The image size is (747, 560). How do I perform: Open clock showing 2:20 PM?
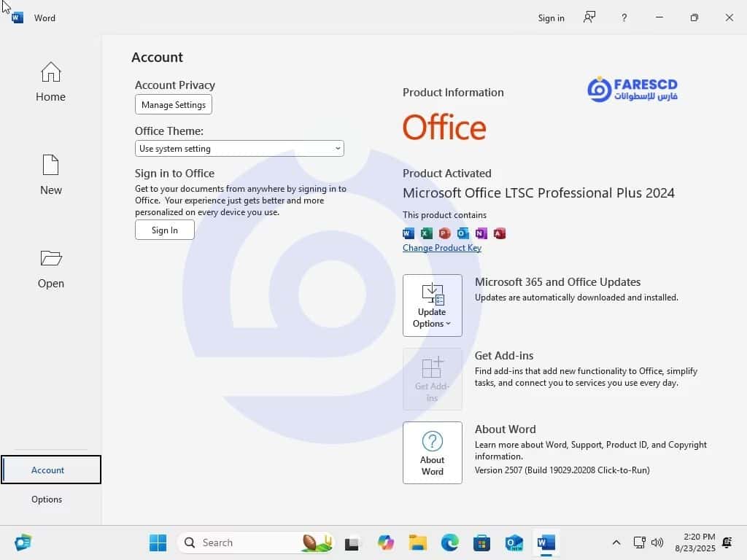click(695, 542)
